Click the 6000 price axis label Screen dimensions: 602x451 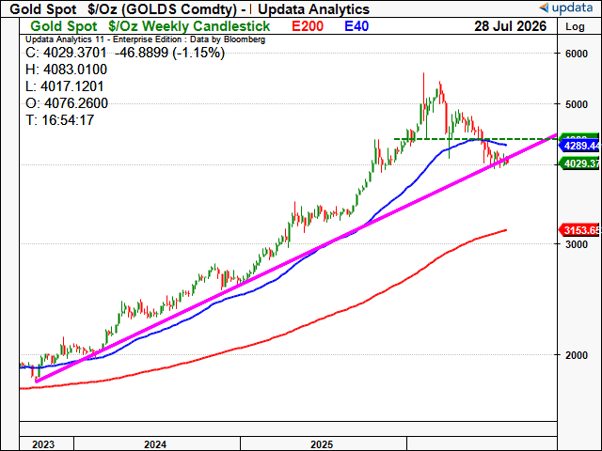[576, 54]
